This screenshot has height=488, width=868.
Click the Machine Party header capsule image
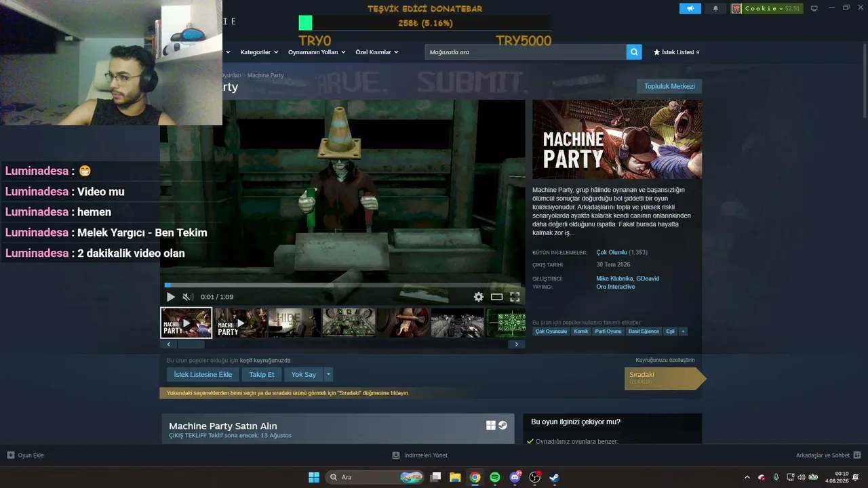point(617,140)
